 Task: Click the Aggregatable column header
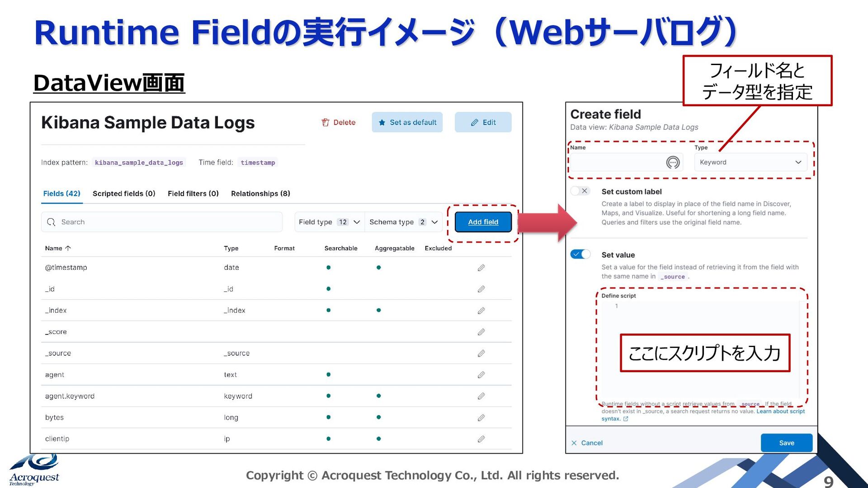pos(394,248)
